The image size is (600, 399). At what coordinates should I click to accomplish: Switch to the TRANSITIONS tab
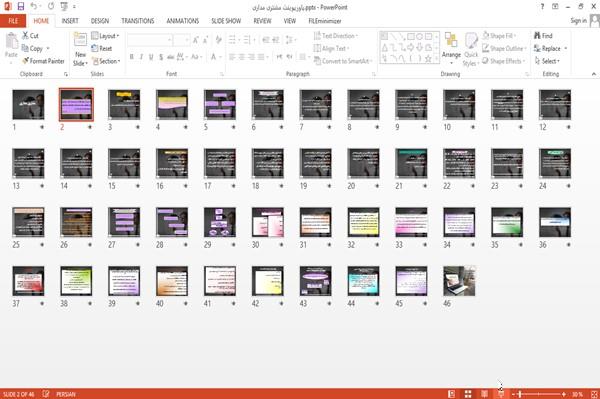point(138,21)
